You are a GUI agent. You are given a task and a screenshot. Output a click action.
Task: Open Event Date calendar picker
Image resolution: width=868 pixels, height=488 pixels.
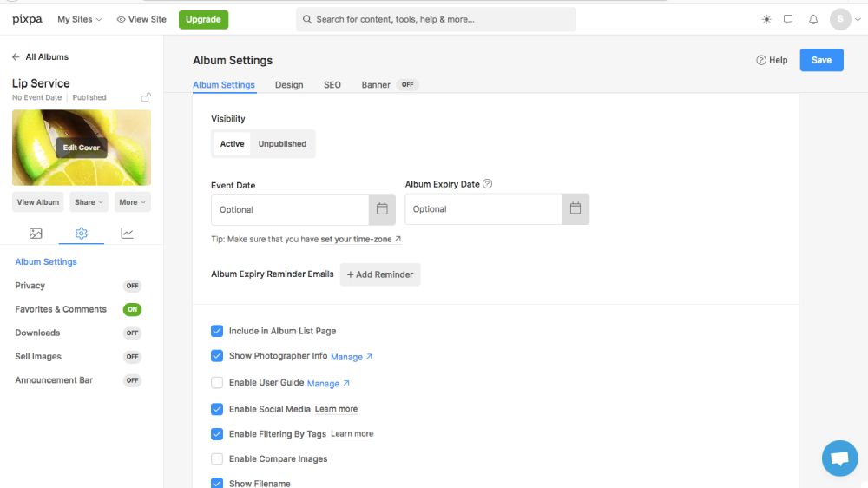(382, 209)
